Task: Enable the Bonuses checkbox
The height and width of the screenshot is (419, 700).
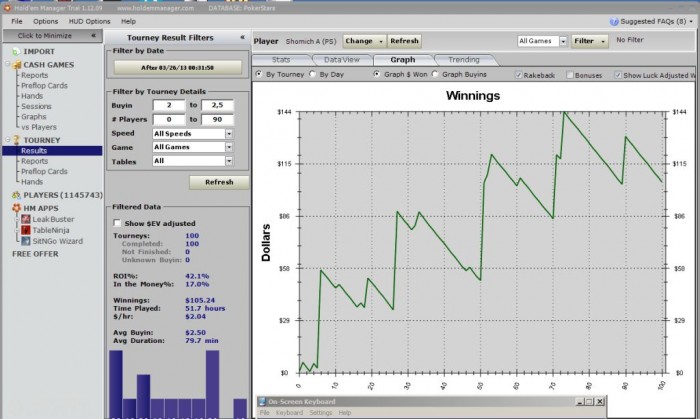Action: click(x=570, y=75)
